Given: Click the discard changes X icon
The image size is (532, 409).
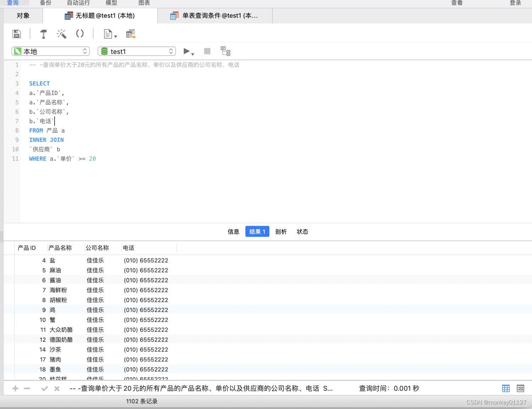Looking at the screenshot, I should (57, 388).
